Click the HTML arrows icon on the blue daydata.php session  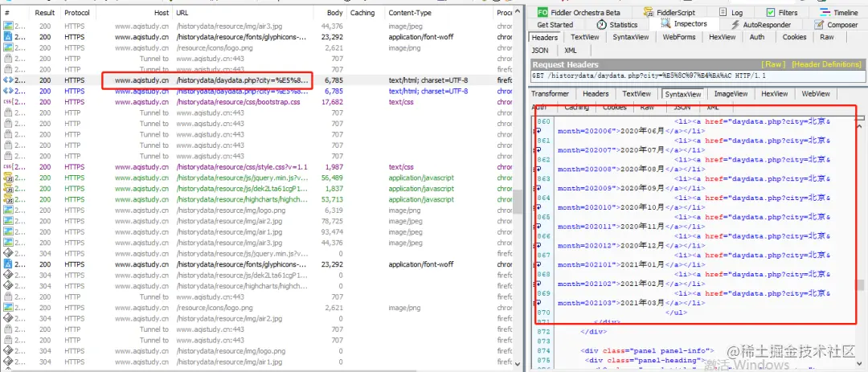8,91
